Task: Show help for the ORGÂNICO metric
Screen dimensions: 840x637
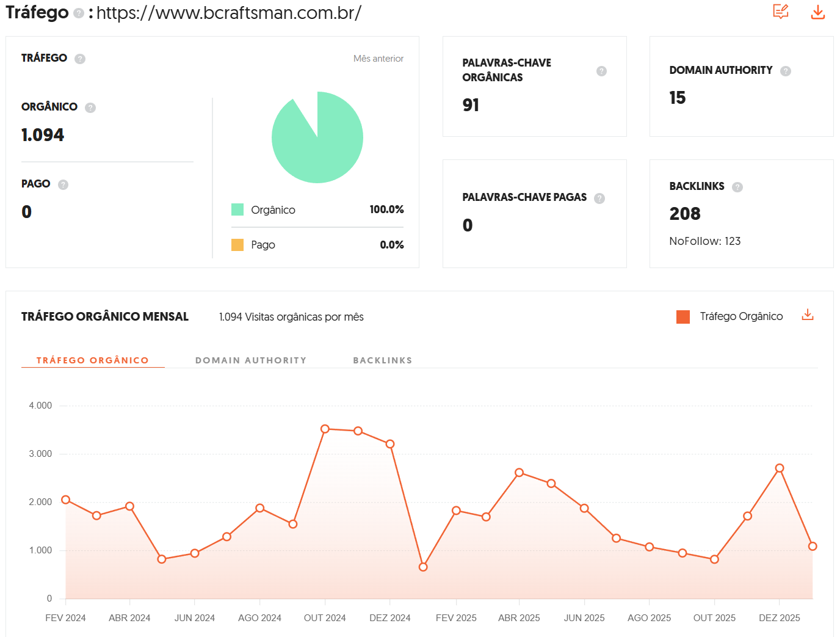Action: pyautogui.click(x=90, y=107)
